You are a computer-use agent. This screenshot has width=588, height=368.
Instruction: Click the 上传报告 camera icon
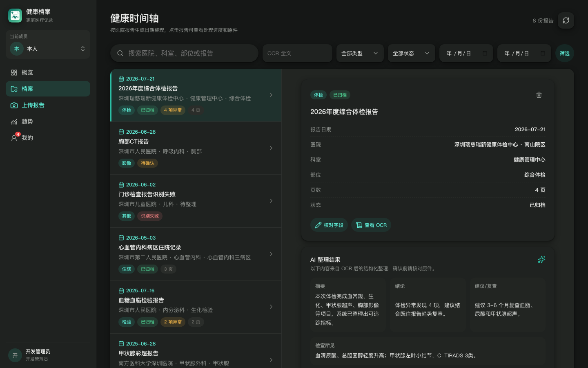[x=14, y=105]
